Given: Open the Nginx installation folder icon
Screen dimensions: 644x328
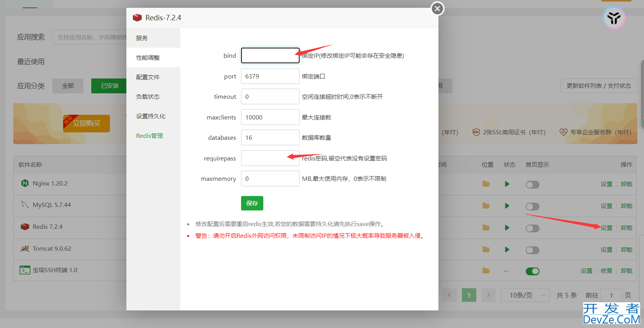Looking at the screenshot, I should click(x=486, y=184).
